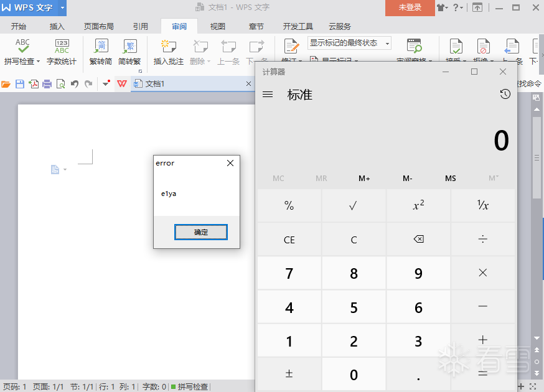Toggle the spell check status indicator (拼写检查)
Screen dimensions: 544x392
point(189,386)
